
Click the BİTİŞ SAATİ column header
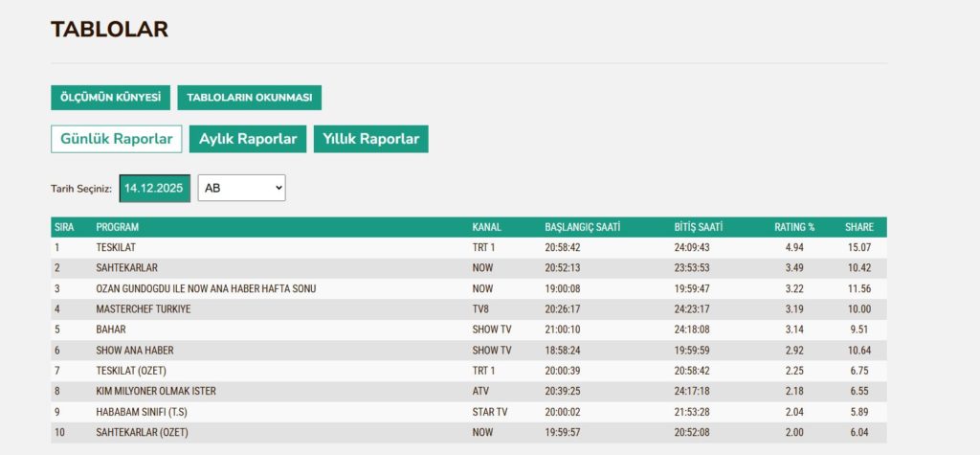pos(698,227)
